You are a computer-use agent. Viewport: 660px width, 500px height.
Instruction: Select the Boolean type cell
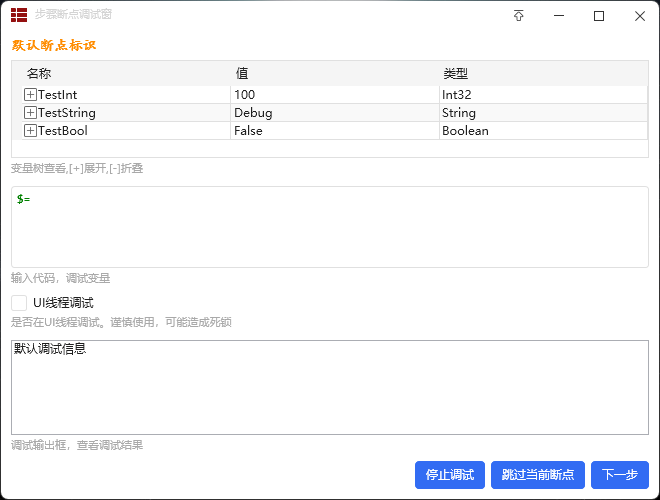[x=543, y=131]
